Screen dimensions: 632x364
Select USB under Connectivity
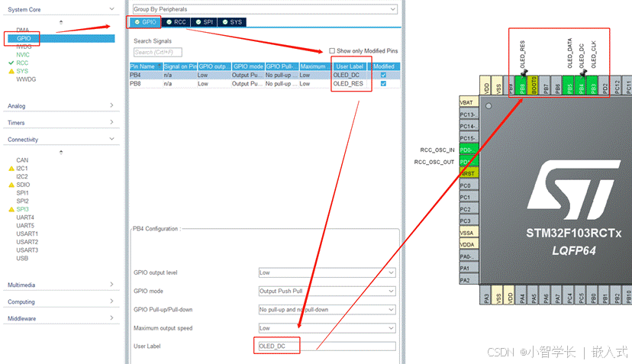tap(22, 259)
